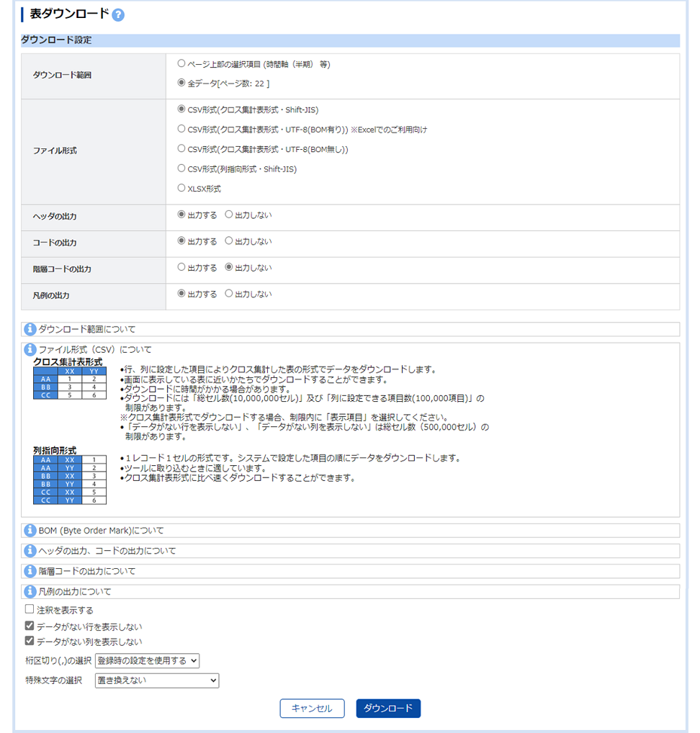The height and width of the screenshot is (733, 700).
Task: Click the クロス集計表形式 sample table image
Action: (70, 383)
